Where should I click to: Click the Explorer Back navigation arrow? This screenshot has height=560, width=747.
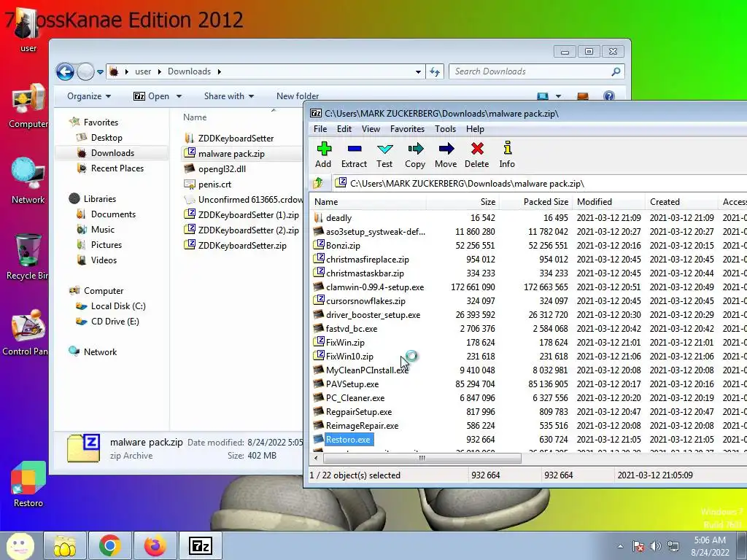pos(65,72)
